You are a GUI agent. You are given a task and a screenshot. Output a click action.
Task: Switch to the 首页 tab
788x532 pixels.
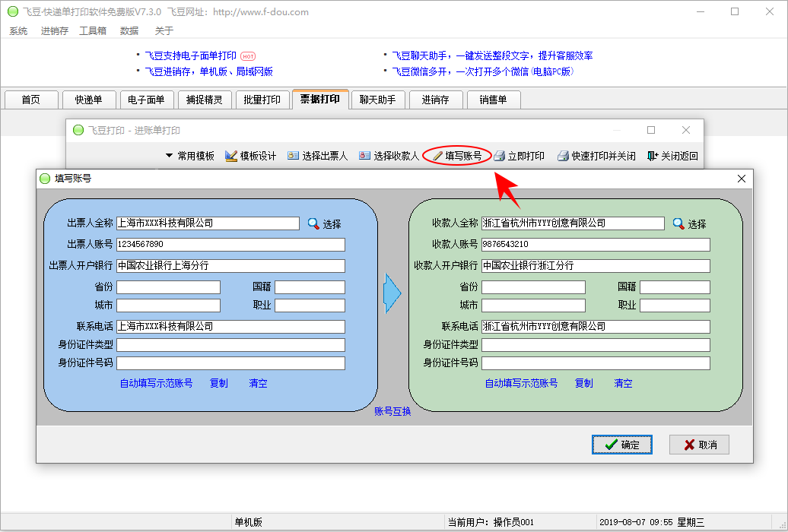point(31,100)
